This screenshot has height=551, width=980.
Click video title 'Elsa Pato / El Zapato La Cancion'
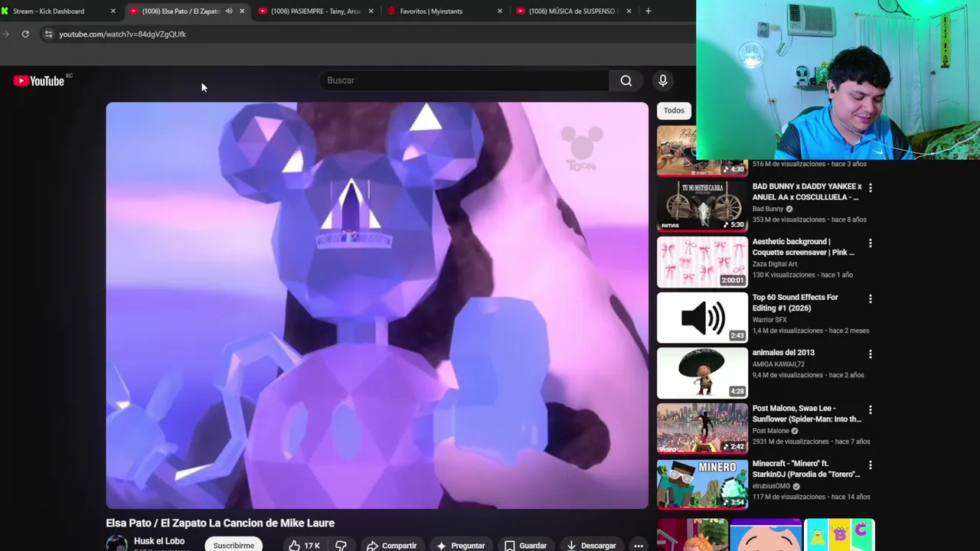coord(220,523)
